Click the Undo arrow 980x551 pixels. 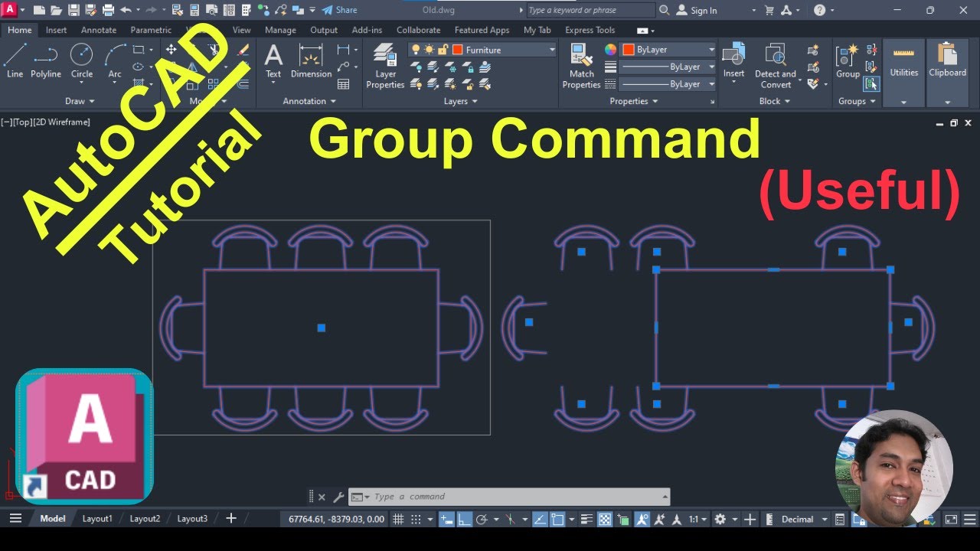[126, 10]
